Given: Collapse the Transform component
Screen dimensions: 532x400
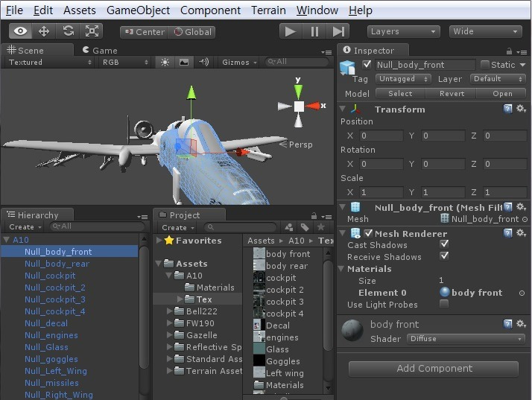Looking at the screenshot, I should tap(343, 109).
